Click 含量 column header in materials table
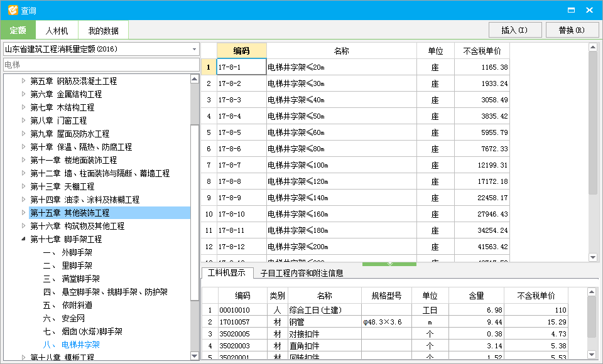This screenshot has height=364, width=603. 476,296
